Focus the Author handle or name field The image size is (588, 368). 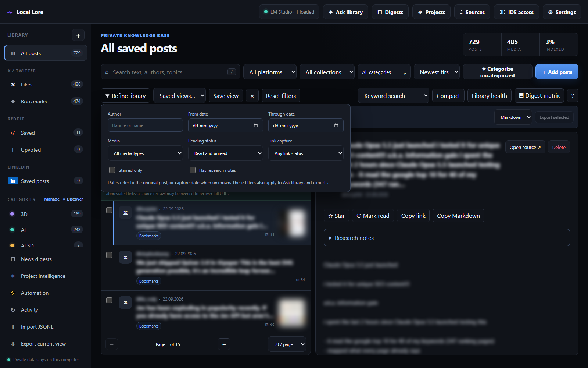145,125
